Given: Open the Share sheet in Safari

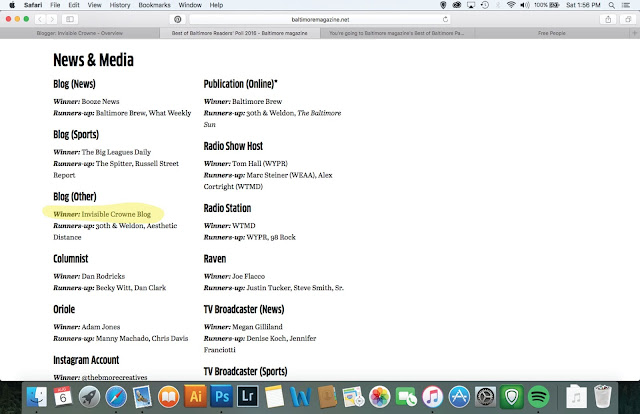Looking at the screenshot, I should point(608,19).
